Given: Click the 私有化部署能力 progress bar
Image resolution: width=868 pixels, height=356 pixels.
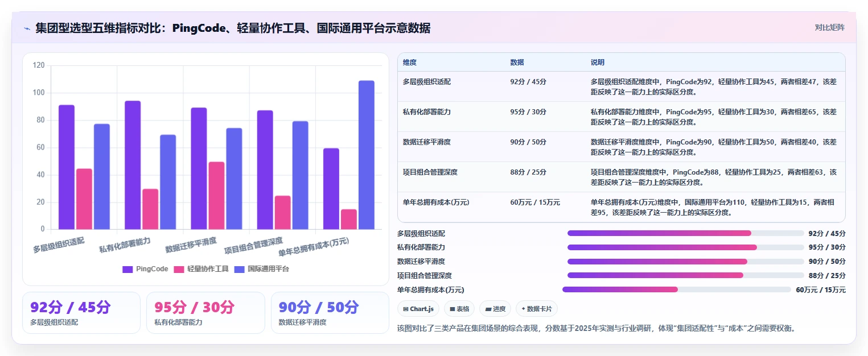Looking at the screenshot, I should [685, 247].
